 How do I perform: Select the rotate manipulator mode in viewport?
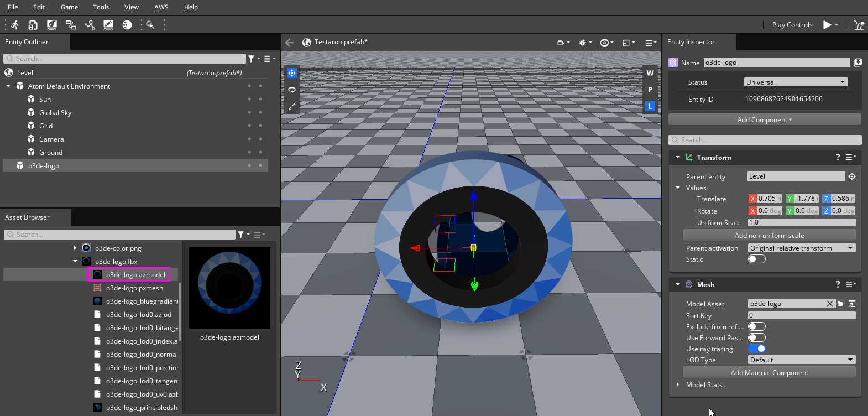tap(292, 90)
